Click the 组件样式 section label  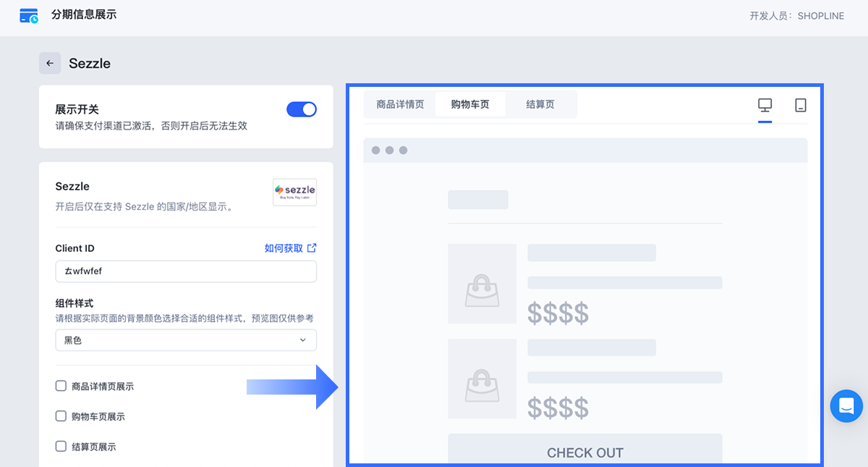tap(75, 303)
